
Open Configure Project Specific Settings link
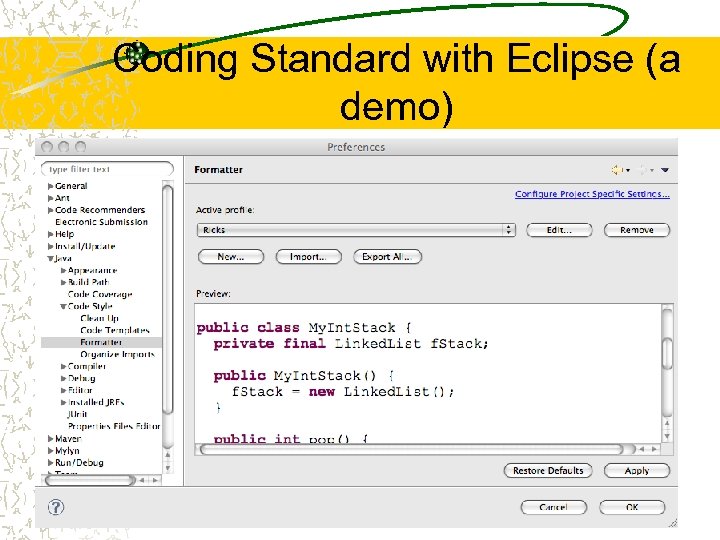click(592, 194)
